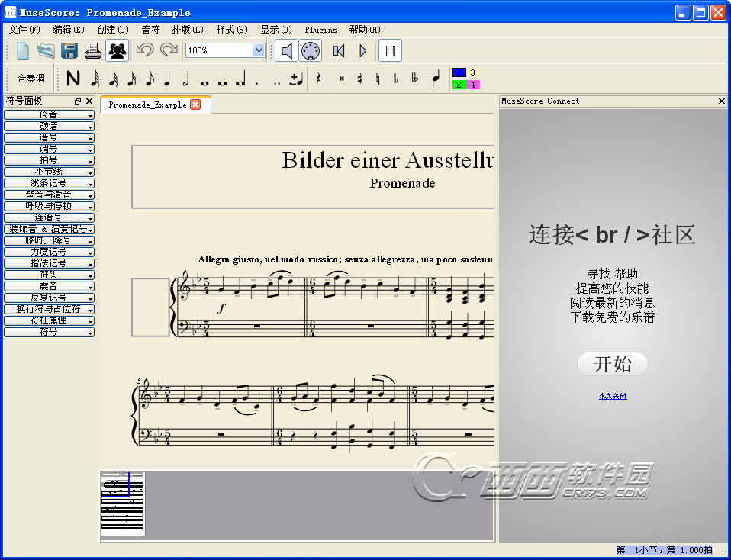Viewport: 731px width, 560px height.
Task: Click the Print score icon
Action: tap(92, 51)
